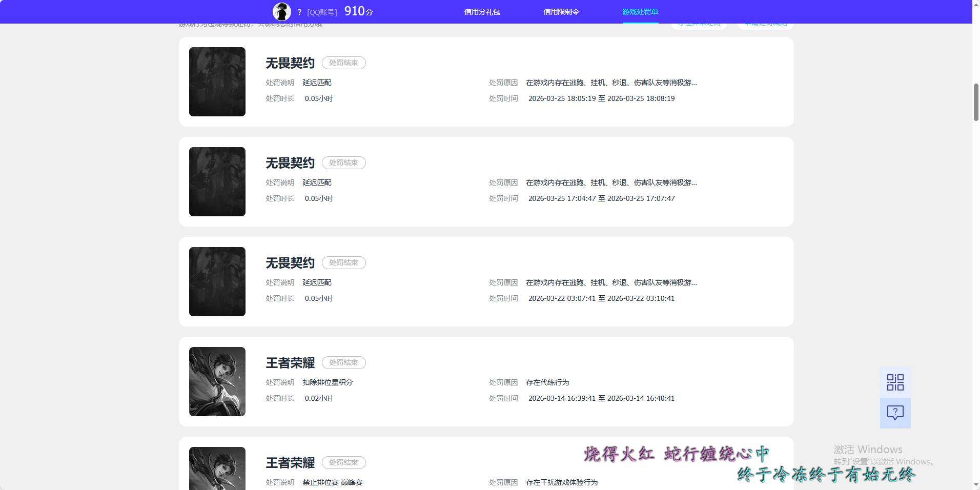Click the 处罚结束 badge on 王者荣耀 record
This screenshot has width=980, height=490.
pos(343,362)
